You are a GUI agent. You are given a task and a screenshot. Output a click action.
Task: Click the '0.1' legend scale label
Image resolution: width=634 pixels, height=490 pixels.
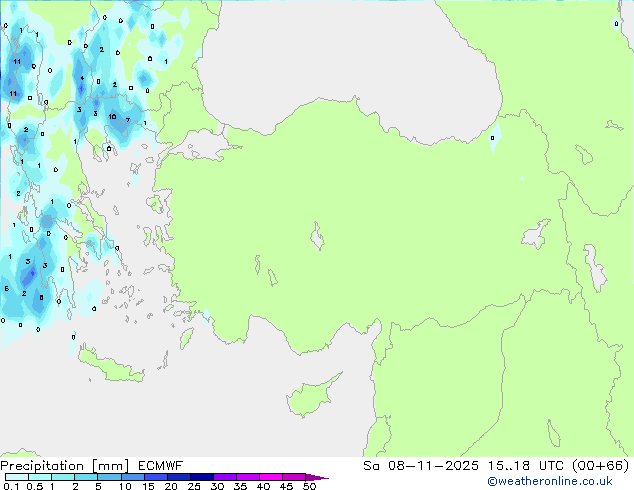11,486
